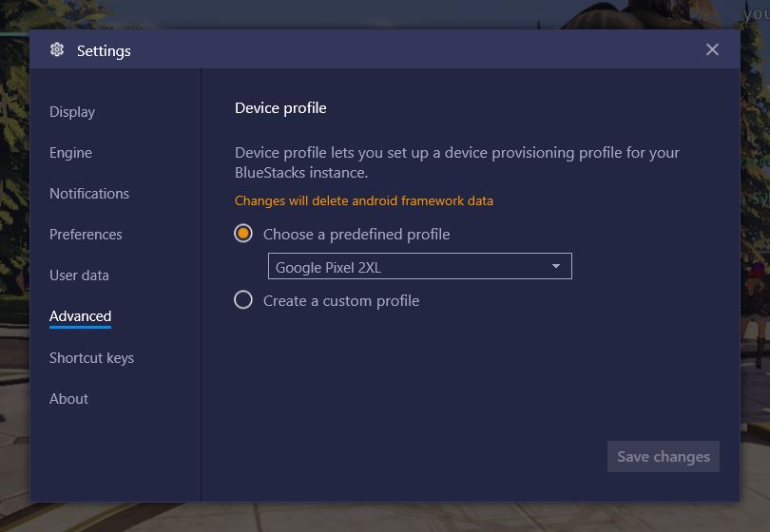Select the Advanced settings section
The height and width of the screenshot is (532, 770).
tap(80, 316)
